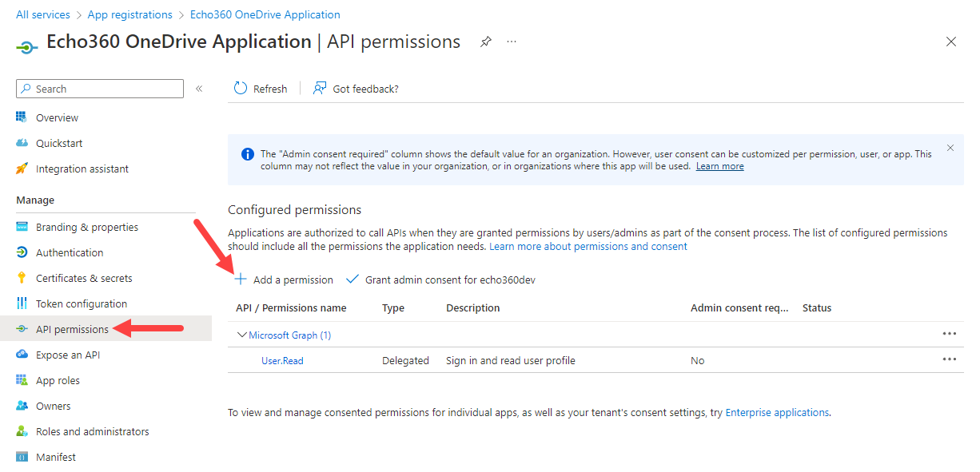980x472 pixels.
Task: Click Got feedback? label
Action: 365,89
